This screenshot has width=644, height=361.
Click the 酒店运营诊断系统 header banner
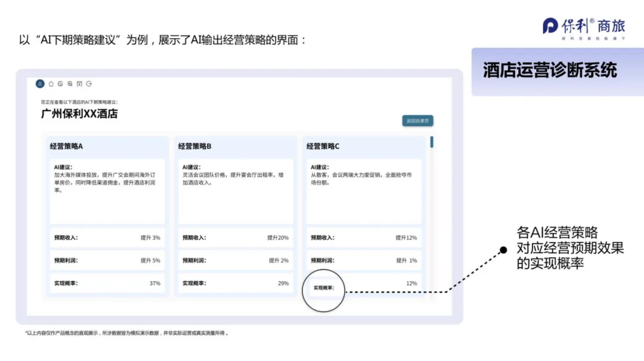tap(550, 71)
